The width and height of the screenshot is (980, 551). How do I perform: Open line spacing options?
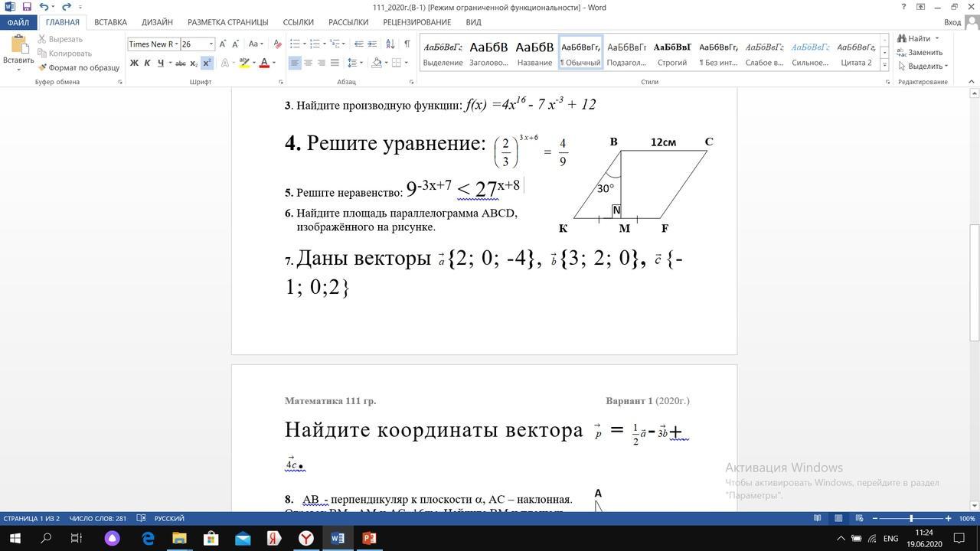point(355,63)
